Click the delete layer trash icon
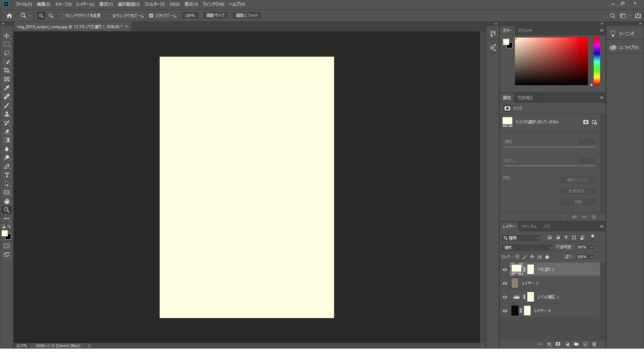The width and height of the screenshot is (644, 362). point(594,344)
